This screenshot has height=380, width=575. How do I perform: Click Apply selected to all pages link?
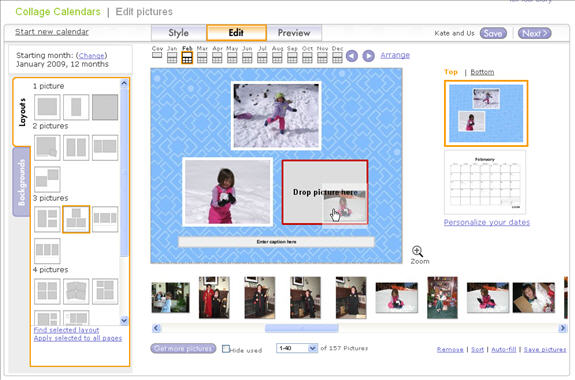pos(78,338)
